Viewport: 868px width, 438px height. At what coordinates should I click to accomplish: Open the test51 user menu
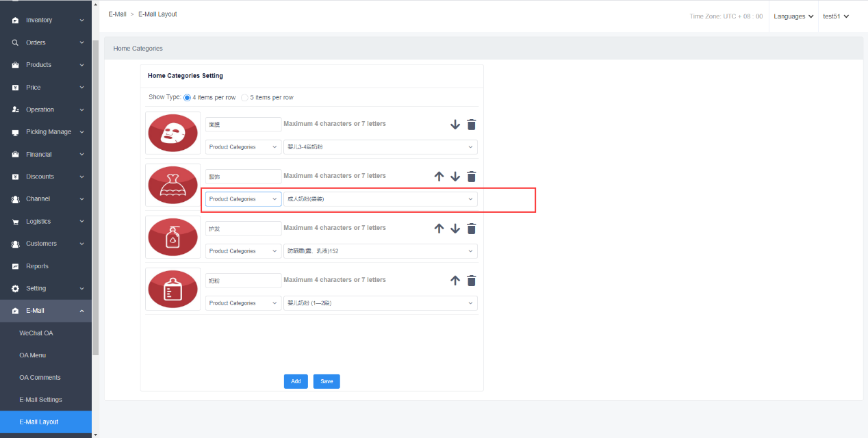[836, 16]
